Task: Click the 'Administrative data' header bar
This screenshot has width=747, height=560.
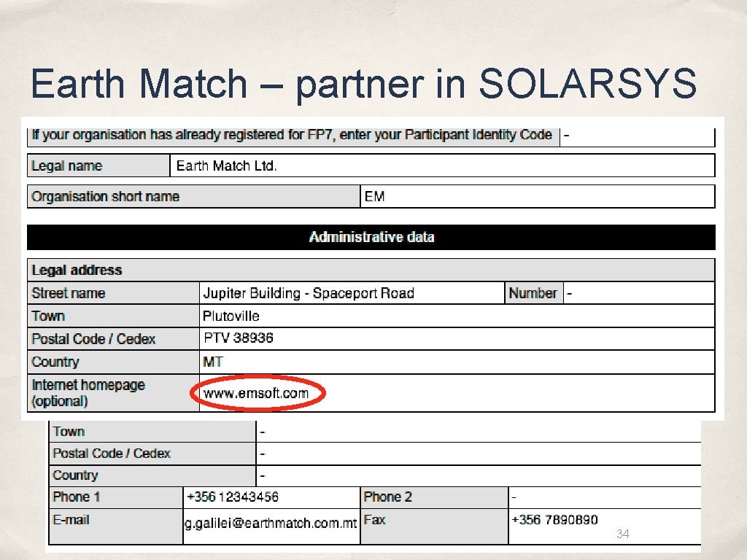Action: click(x=371, y=237)
